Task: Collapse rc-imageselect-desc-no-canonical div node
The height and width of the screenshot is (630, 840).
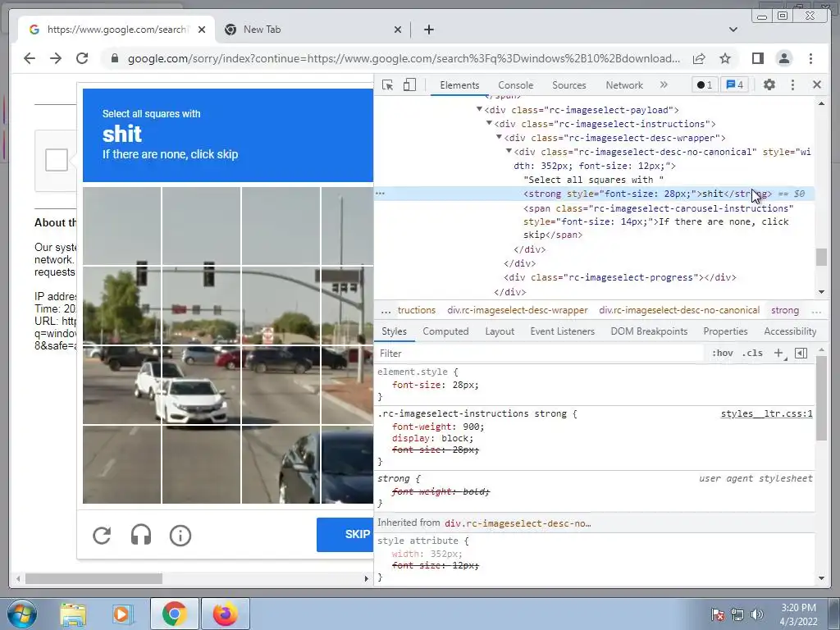Action: (x=509, y=151)
